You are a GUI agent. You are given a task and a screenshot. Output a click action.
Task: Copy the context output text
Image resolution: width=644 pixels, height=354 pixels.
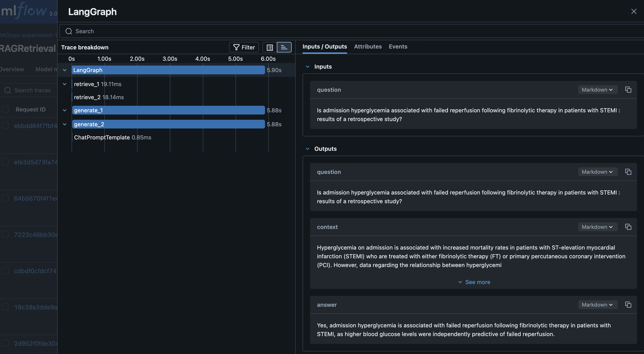pos(628,227)
